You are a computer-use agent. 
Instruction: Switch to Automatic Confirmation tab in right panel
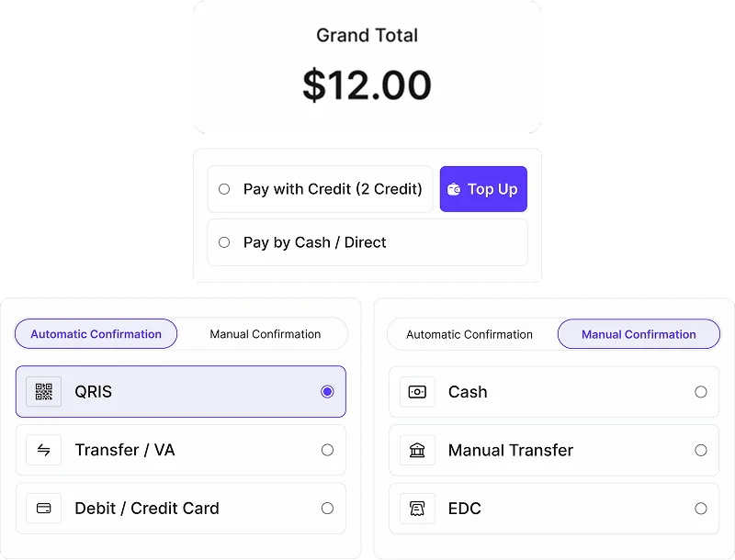coord(469,334)
